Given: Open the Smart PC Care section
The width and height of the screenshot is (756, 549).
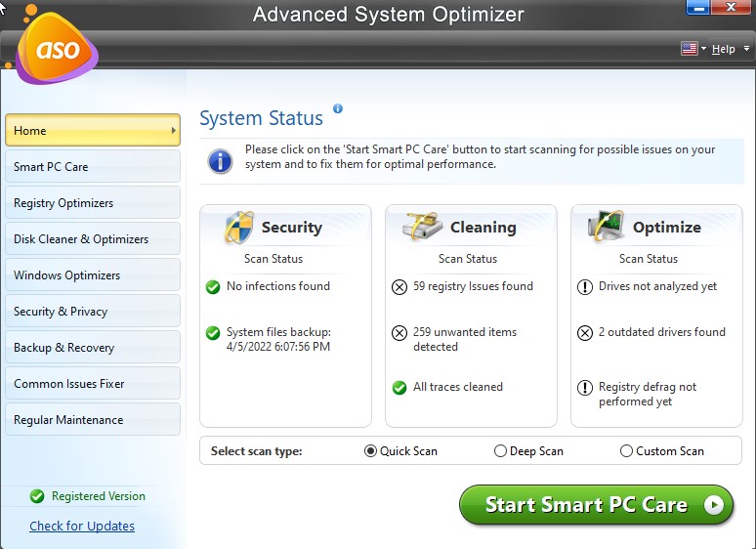Looking at the screenshot, I should (x=93, y=166).
